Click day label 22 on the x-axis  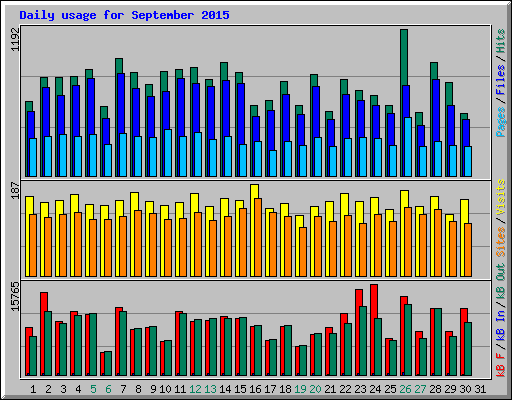(x=345, y=389)
